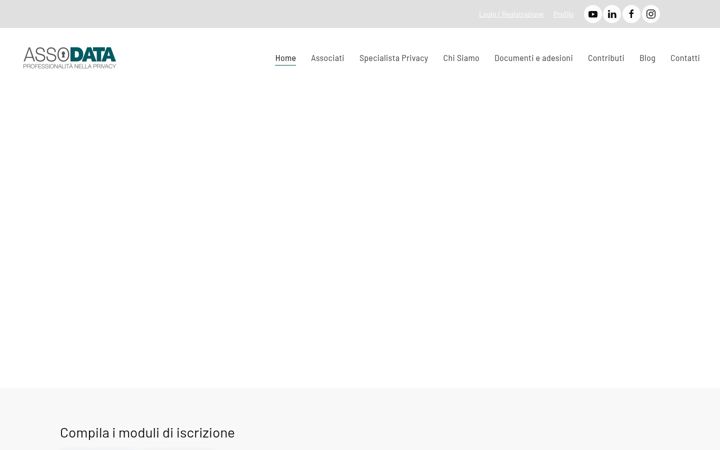Screen dimensions: 720x450
Task: Select the Home menu item
Action: point(285,58)
